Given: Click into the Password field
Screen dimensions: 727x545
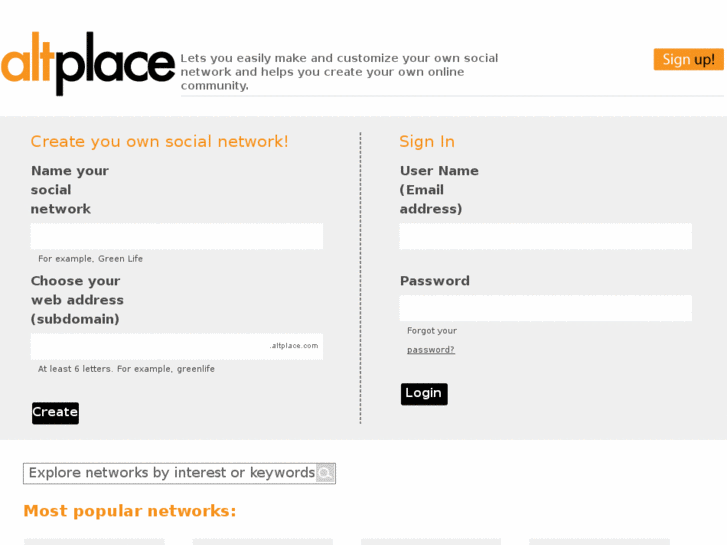Looking at the screenshot, I should pos(545,308).
